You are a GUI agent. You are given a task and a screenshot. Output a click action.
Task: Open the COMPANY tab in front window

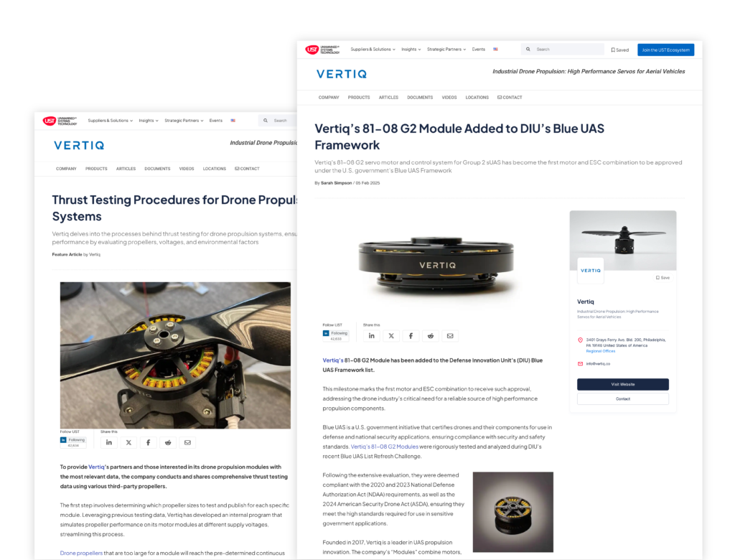[329, 98]
